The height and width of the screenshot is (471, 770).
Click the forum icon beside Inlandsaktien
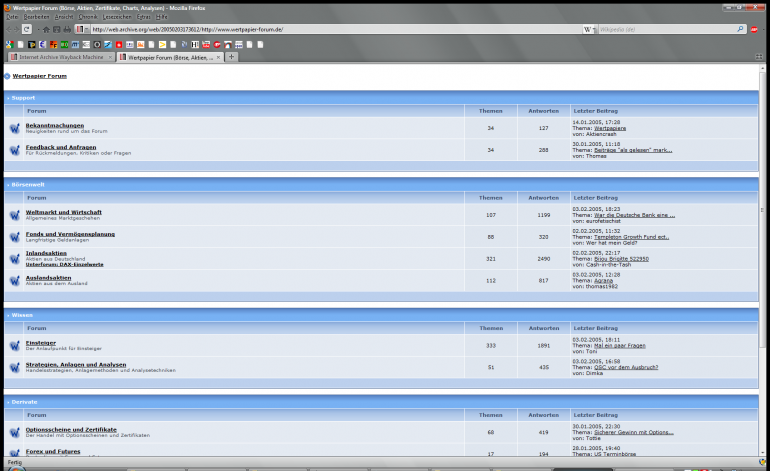15,259
